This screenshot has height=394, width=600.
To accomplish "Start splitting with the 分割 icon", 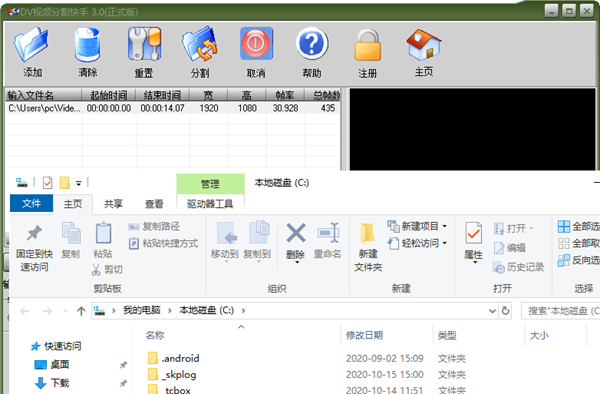I will [200, 44].
